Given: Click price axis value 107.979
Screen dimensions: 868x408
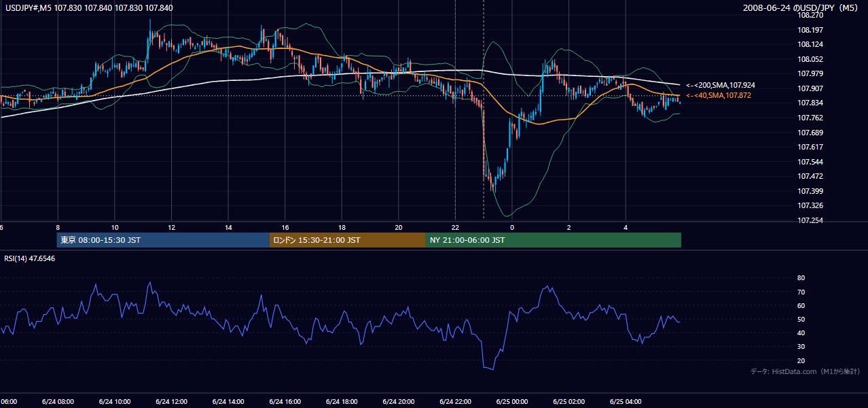Looking at the screenshot, I should click(x=810, y=73).
